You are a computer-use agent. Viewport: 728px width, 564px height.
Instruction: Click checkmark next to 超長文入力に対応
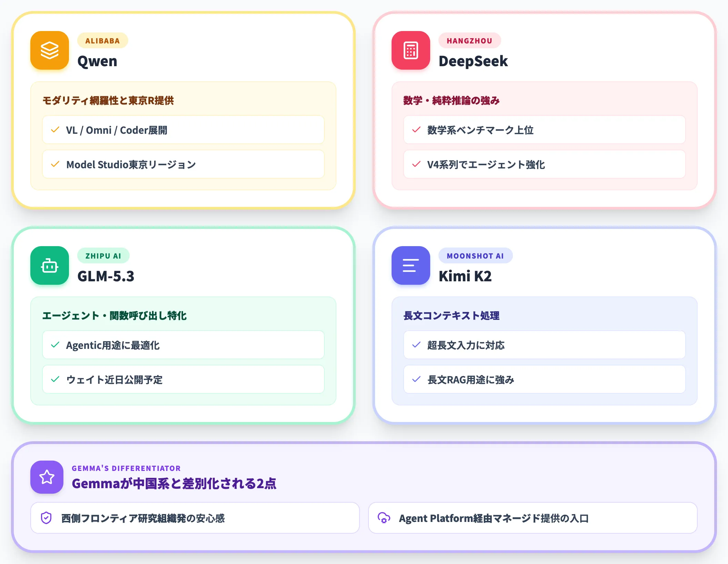[x=416, y=345]
